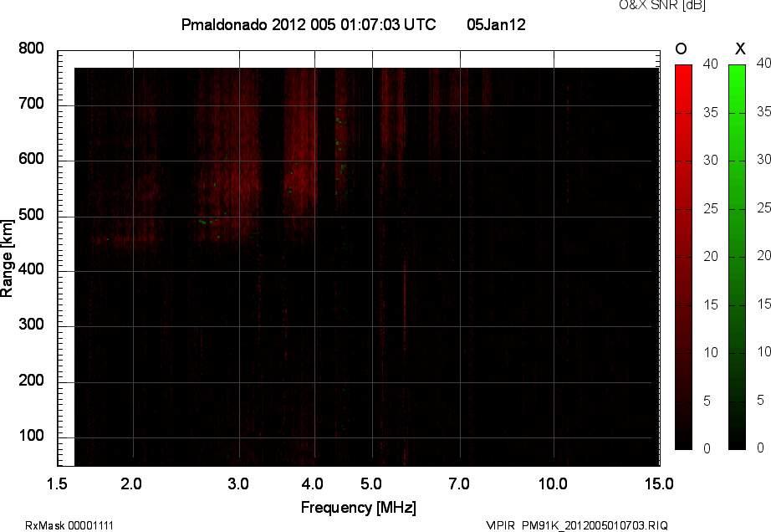Click the date label '05Jan12'
The height and width of the screenshot is (532, 771).
[x=496, y=24]
